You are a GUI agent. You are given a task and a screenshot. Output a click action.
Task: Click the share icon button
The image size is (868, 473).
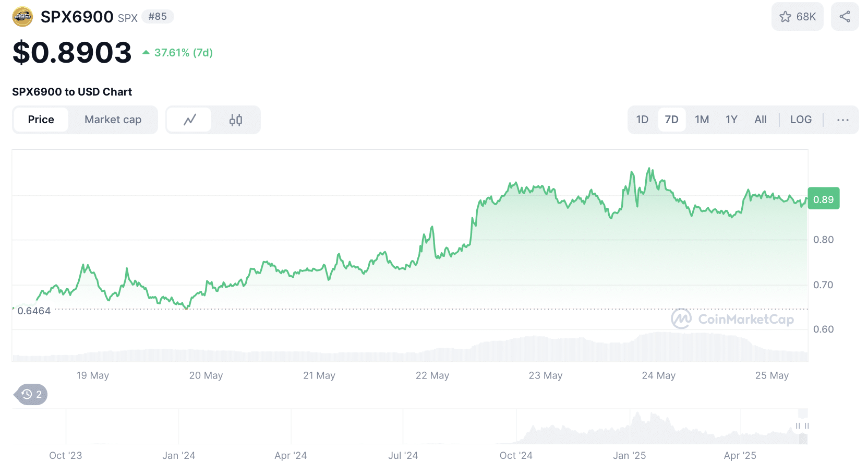point(845,17)
